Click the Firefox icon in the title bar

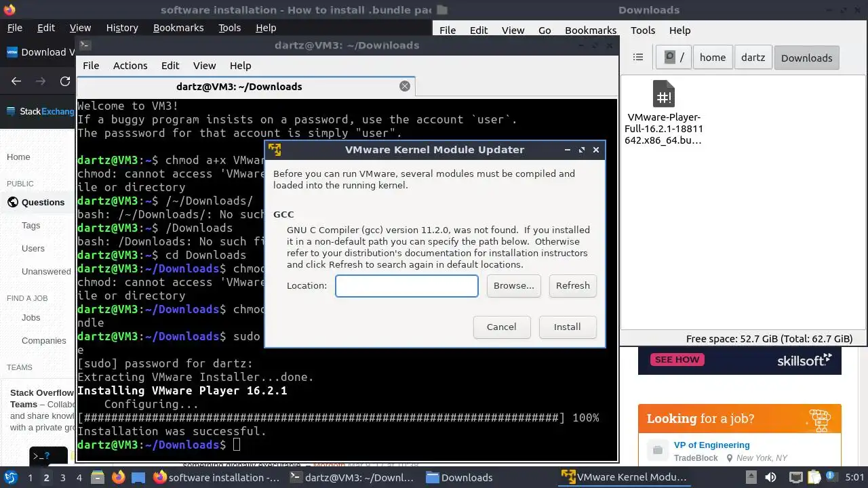click(x=9, y=9)
